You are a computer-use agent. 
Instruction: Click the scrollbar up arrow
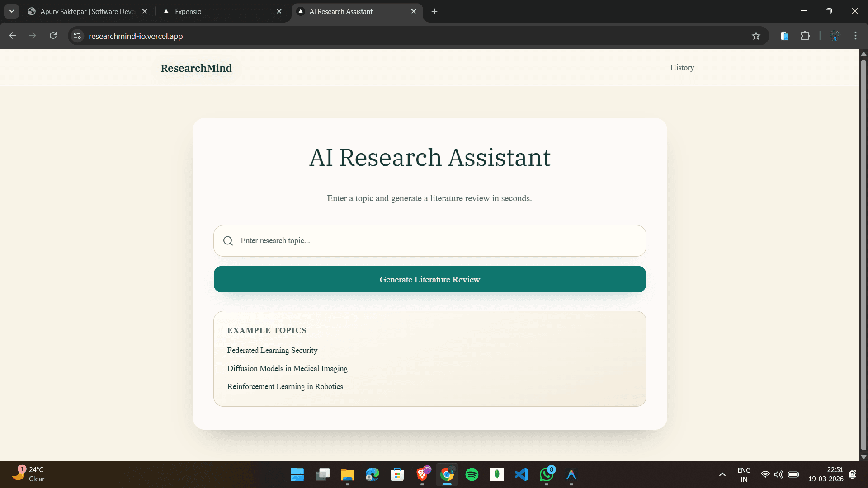[x=863, y=54]
